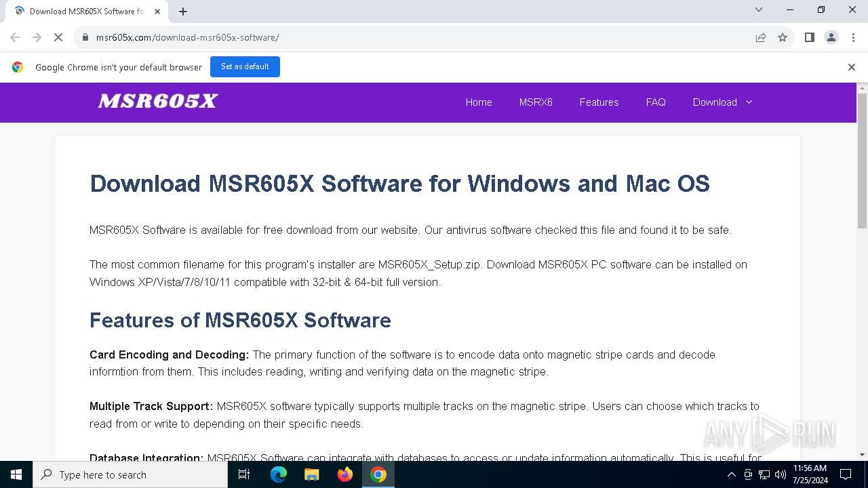Click the browser back arrow
This screenshot has width=868, height=488.
15,37
